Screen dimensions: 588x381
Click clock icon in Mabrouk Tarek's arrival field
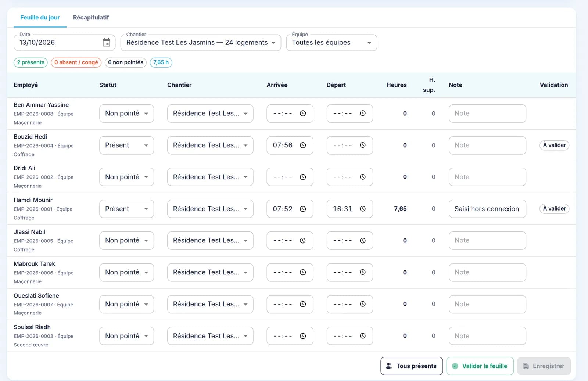coord(303,272)
